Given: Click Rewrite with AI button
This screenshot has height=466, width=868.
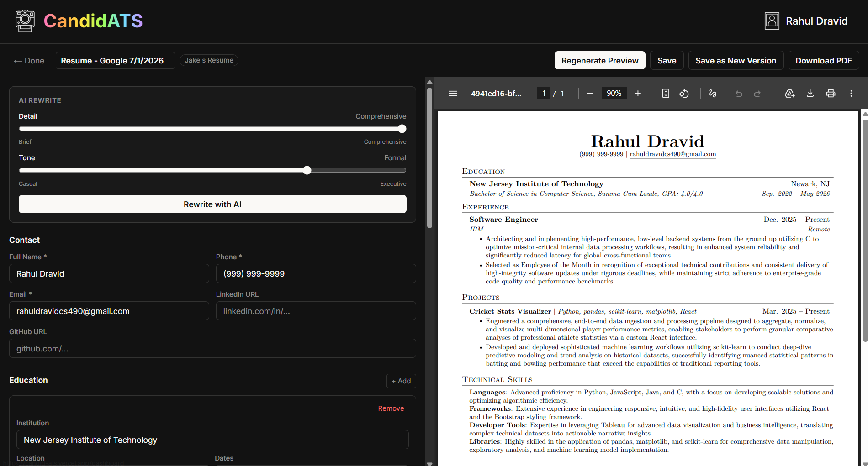Looking at the screenshot, I should click(x=212, y=204).
